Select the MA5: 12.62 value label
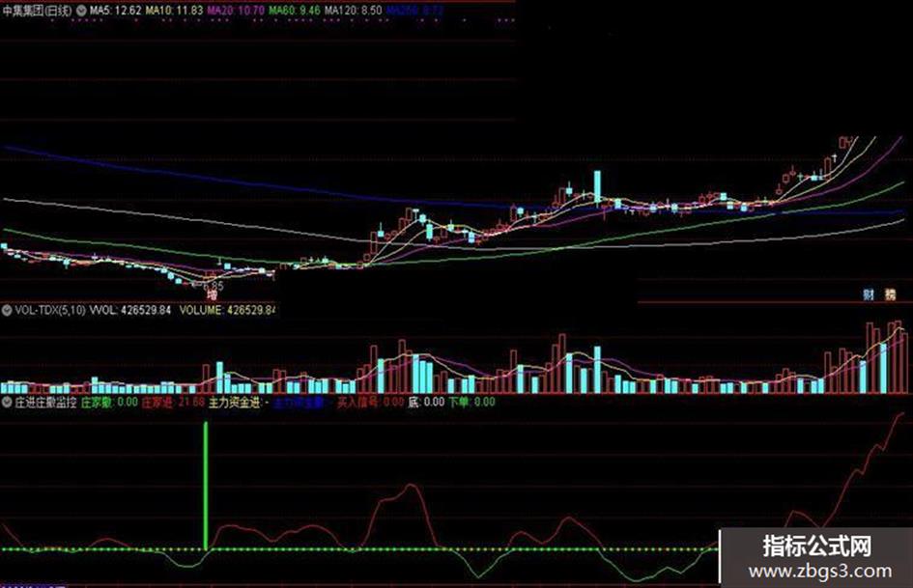 [x=115, y=11]
